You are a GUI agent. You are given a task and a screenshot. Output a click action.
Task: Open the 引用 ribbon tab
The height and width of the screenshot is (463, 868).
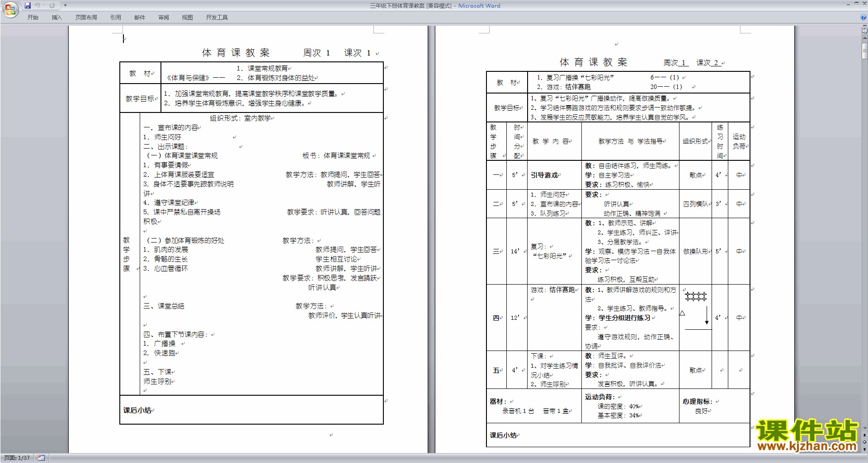coord(115,18)
